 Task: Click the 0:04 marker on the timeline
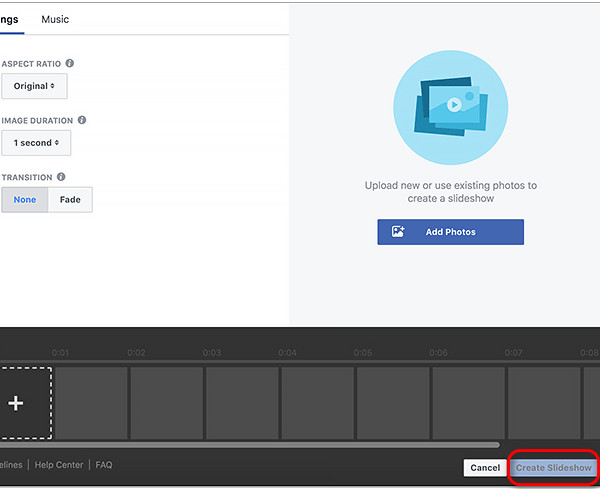coord(287,353)
